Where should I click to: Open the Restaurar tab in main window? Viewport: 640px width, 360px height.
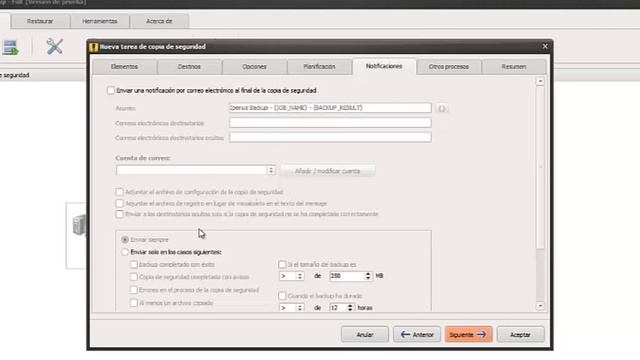[40, 21]
